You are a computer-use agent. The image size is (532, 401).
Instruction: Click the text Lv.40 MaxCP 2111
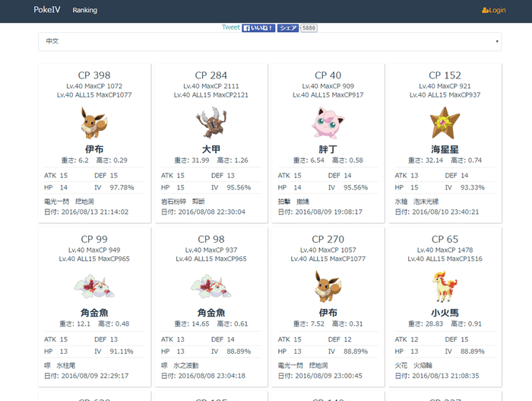tap(211, 86)
